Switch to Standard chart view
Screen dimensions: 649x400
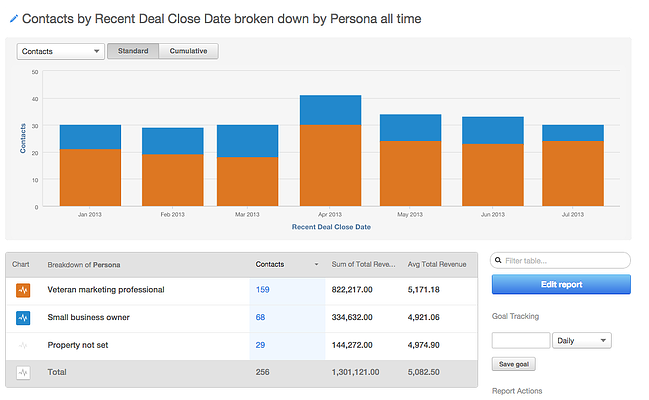pos(133,51)
